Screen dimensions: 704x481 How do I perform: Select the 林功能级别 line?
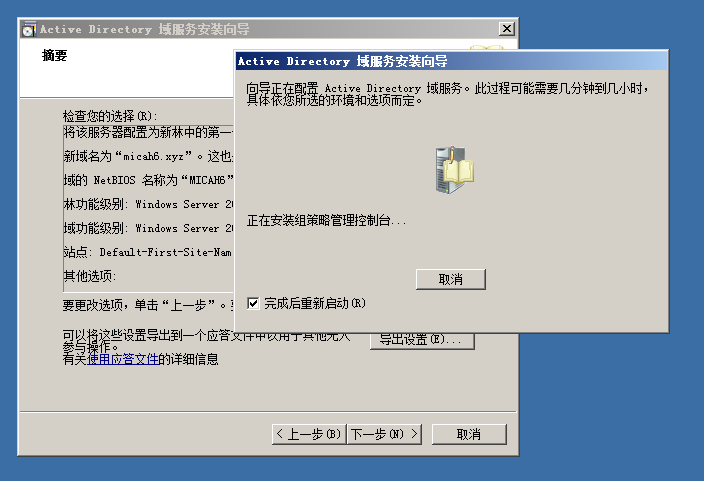[149, 204]
